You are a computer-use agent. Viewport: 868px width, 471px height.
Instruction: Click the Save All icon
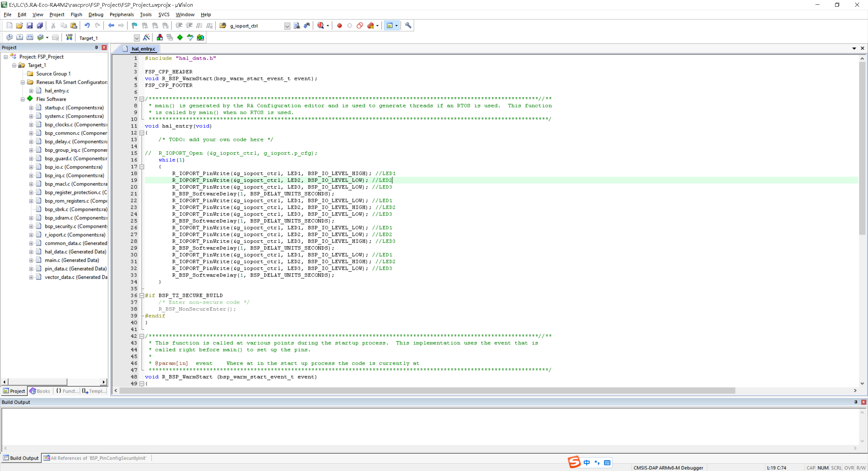[x=40, y=25]
